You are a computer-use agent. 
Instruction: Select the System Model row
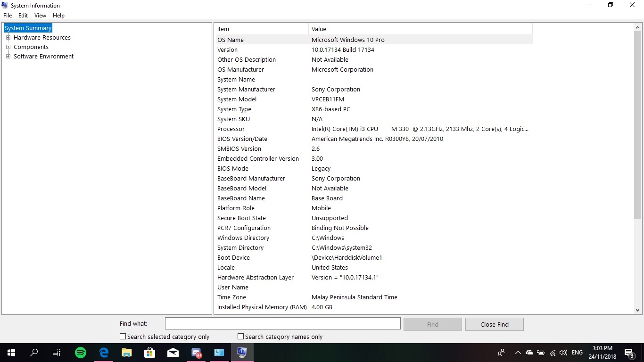(x=374, y=99)
